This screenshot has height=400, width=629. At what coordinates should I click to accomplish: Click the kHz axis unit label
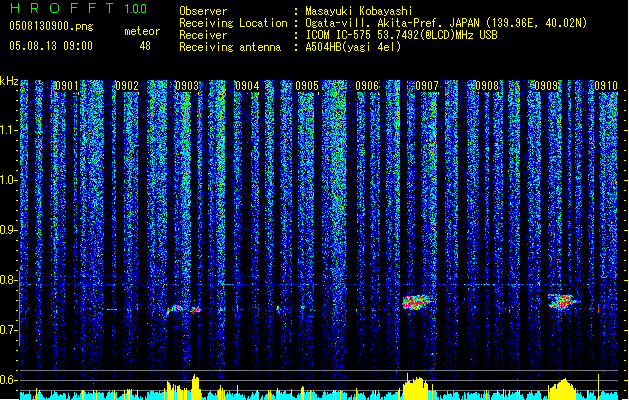[9, 81]
